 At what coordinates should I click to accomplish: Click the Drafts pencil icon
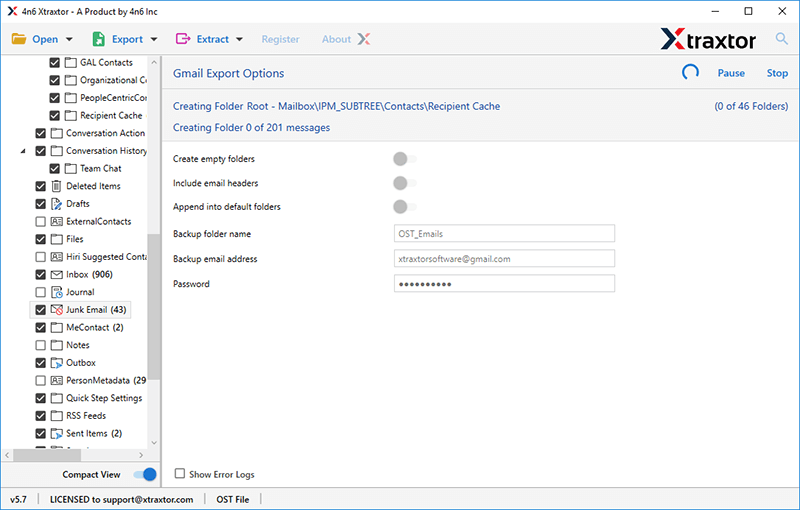tap(56, 204)
